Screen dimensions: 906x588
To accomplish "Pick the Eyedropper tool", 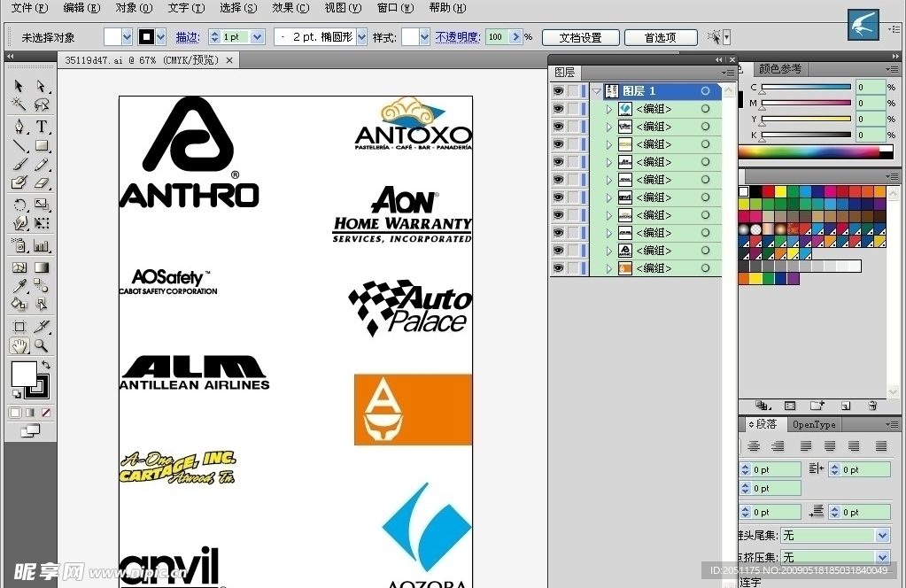I will (19, 285).
